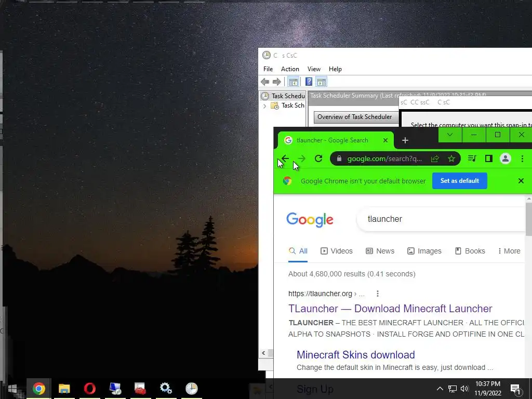The height and width of the screenshot is (399, 532).
Task: Go forward in Chrome
Action: pyautogui.click(x=301, y=158)
